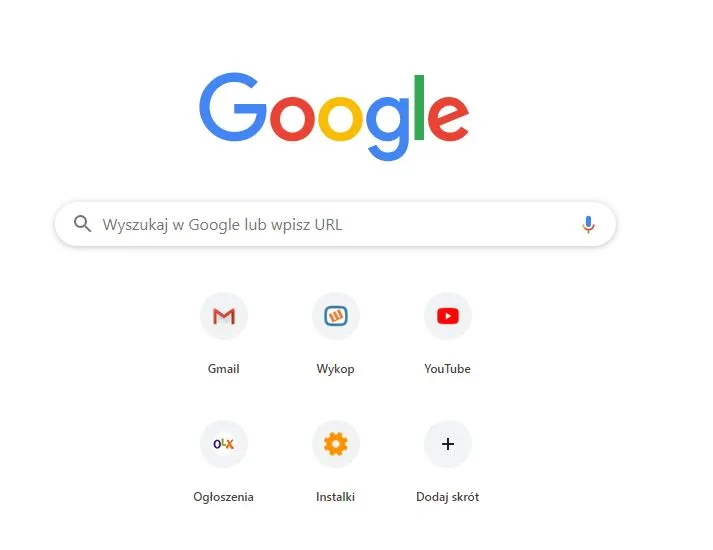Click the YouTube text label
This screenshot has height=550, width=713.
pos(447,369)
